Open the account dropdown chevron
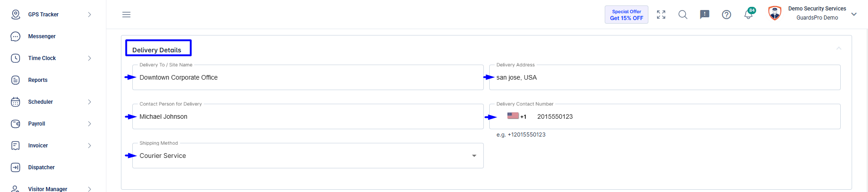Screen dimensions: 868x192 [x=854, y=14]
